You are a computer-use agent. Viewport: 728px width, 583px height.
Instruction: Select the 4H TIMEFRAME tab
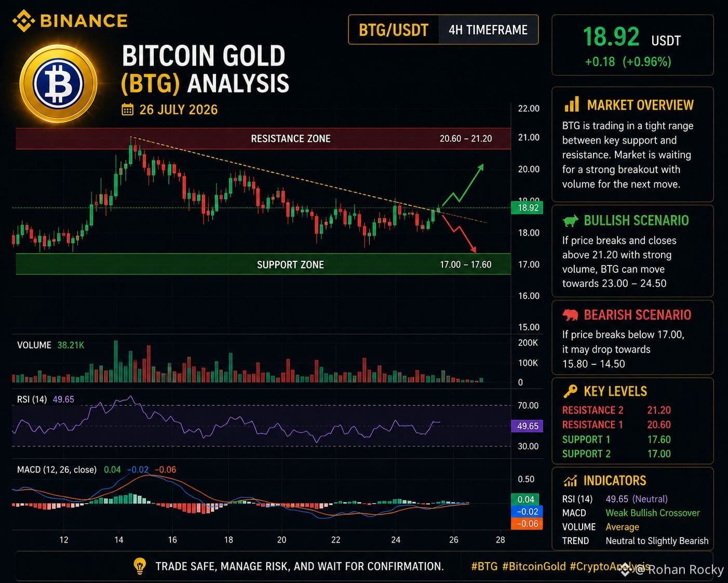click(488, 30)
